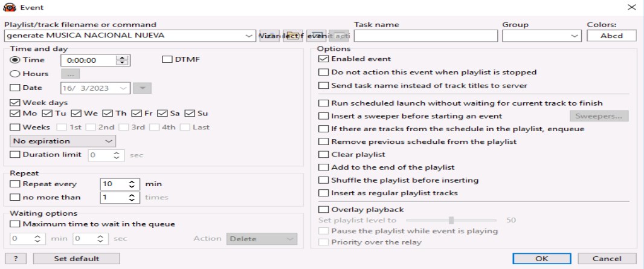Viewport: 644px width, 269px height.
Task: Click the folder icon to select a file
Action: [293, 36]
